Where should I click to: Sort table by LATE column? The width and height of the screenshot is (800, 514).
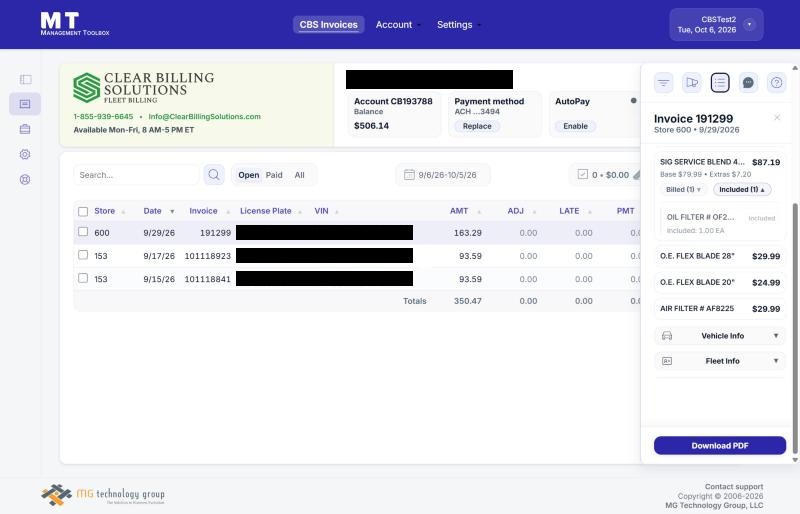(x=576, y=211)
